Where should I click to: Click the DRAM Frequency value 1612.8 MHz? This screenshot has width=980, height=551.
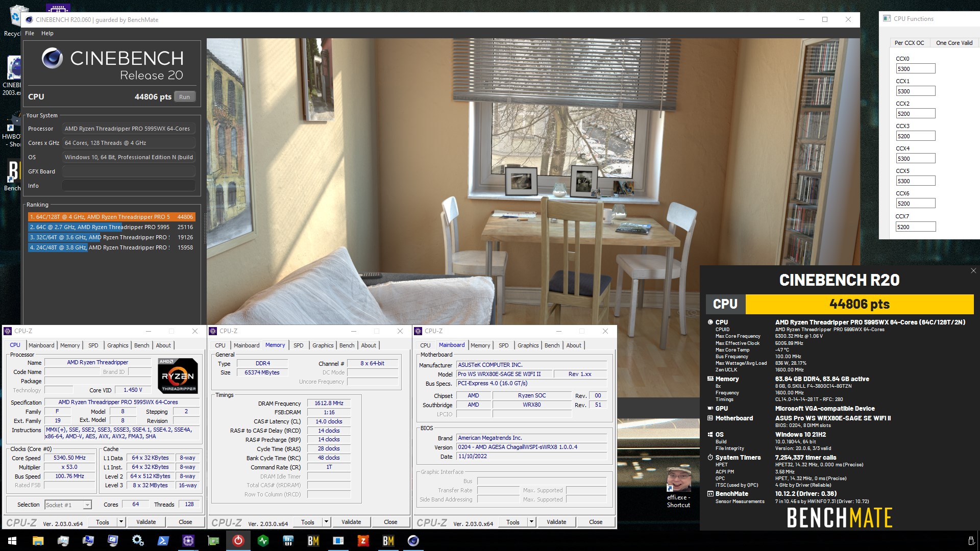[x=329, y=403]
